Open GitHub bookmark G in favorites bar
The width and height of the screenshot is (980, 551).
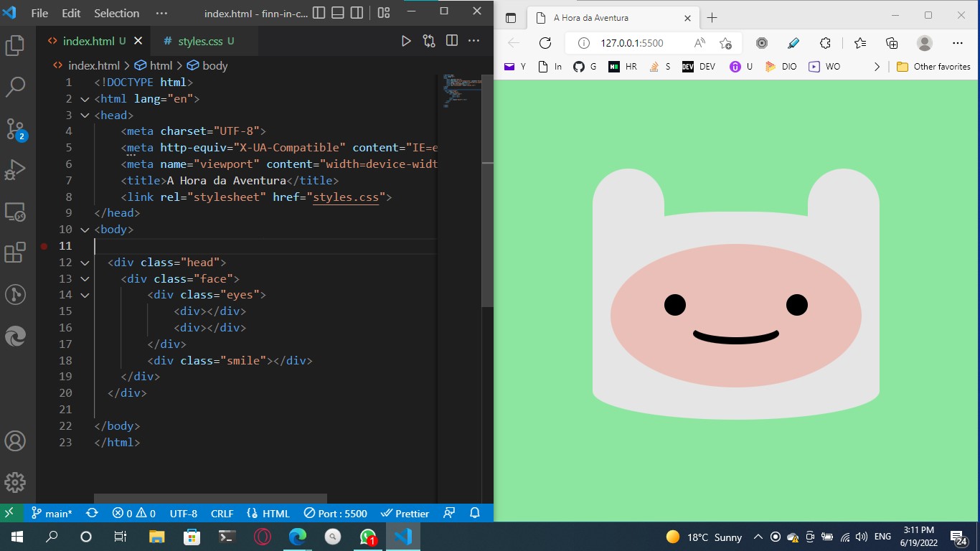pos(585,67)
